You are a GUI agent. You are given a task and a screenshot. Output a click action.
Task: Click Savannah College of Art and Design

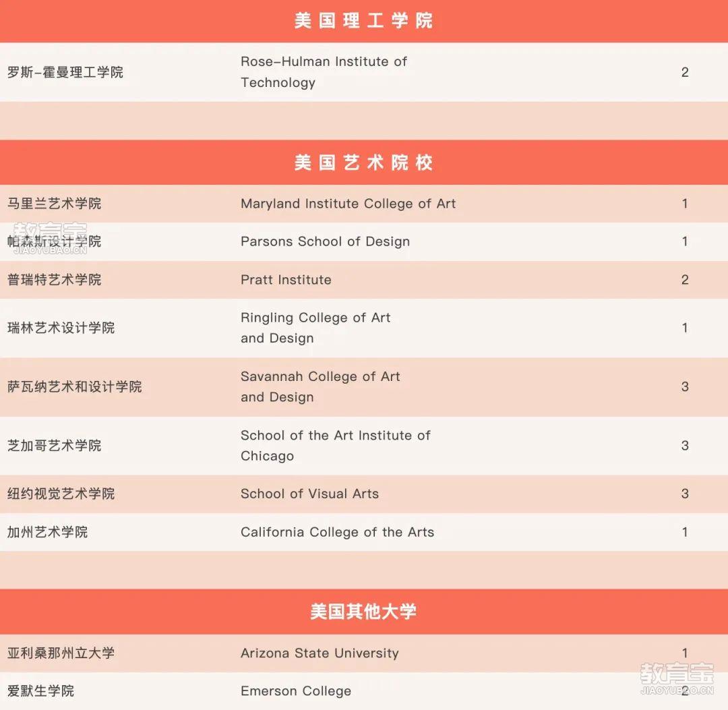pos(320,387)
